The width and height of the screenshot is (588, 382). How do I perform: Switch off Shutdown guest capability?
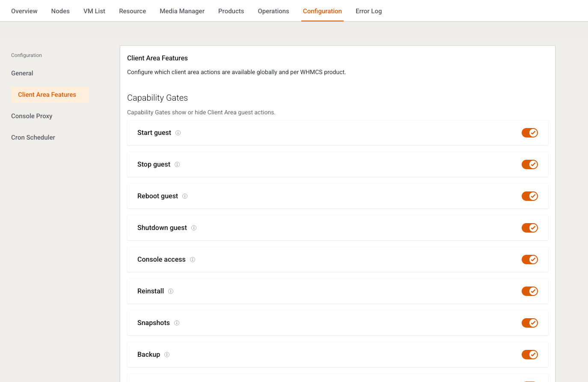pyautogui.click(x=529, y=228)
